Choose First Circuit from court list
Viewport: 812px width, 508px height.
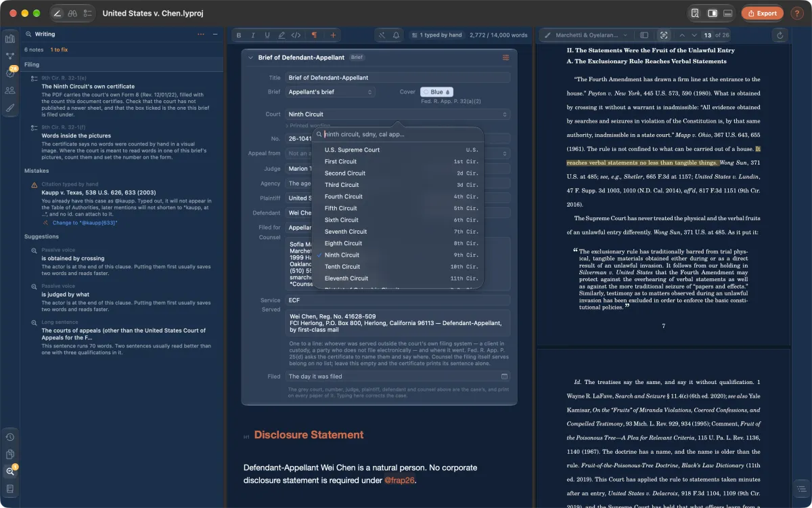coord(397,162)
